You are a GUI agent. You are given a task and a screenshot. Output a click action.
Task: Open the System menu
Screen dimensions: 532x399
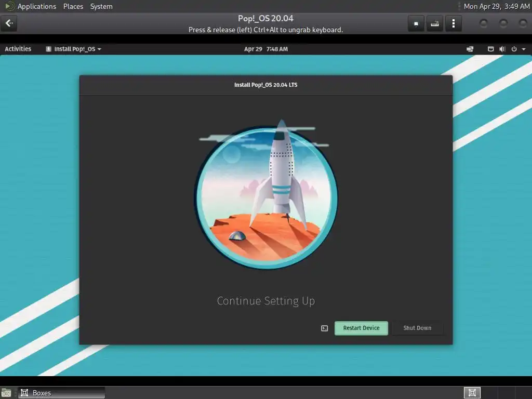101,6
